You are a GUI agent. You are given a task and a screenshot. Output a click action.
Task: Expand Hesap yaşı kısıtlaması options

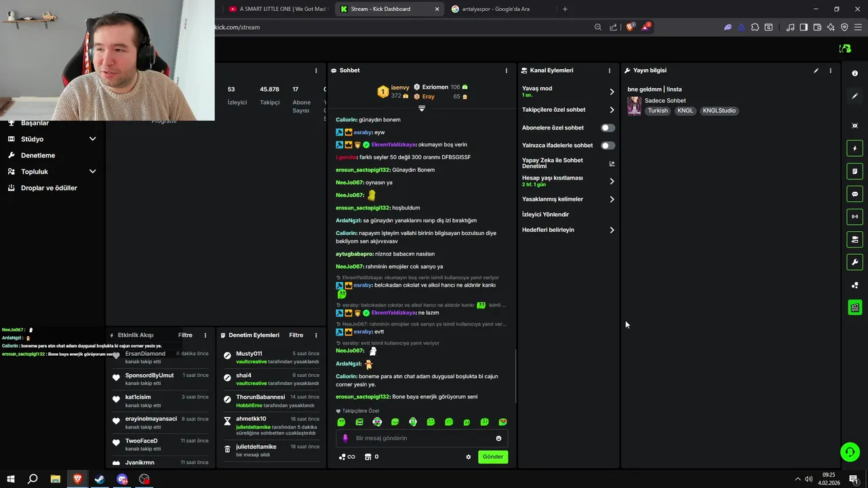[612, 181]
